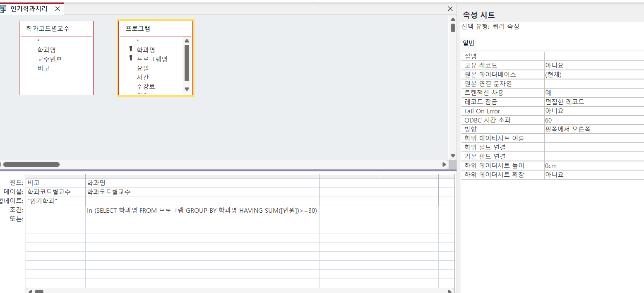Screen dimensions: 644x293
Task: Open the 레코드 잠금 property value
Action: tap(594, 102)
